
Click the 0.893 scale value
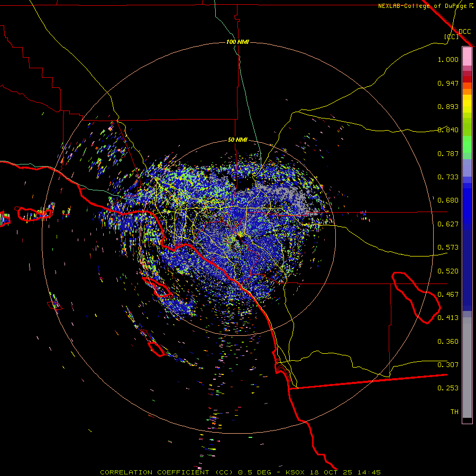448,106
